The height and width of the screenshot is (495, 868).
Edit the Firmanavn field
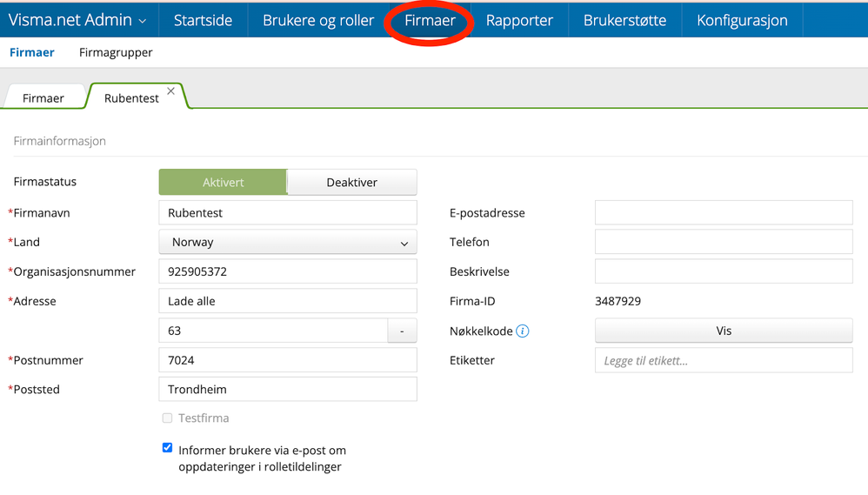pyautogui.click(x=288, y=212)
